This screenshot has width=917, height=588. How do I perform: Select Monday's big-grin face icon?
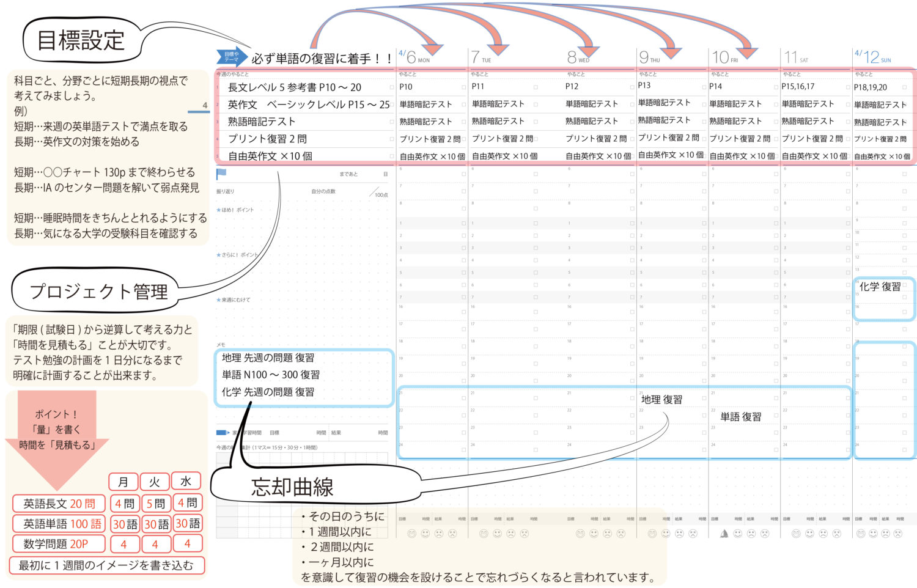coord(411,534)
